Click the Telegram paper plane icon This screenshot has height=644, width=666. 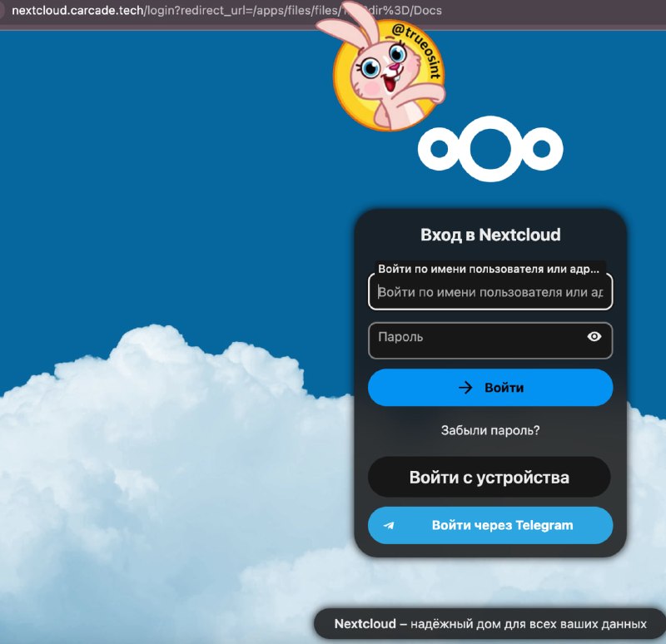point(389,526)
